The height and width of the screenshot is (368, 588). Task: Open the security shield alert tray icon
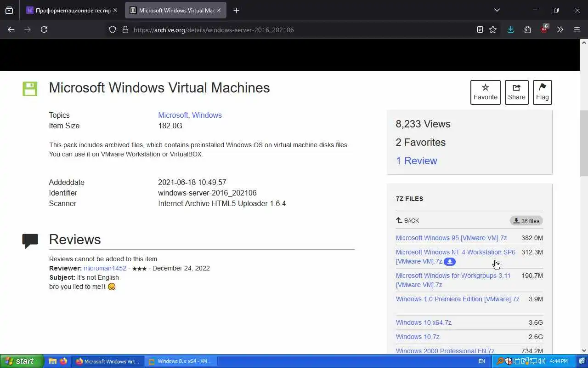point(509,362)
